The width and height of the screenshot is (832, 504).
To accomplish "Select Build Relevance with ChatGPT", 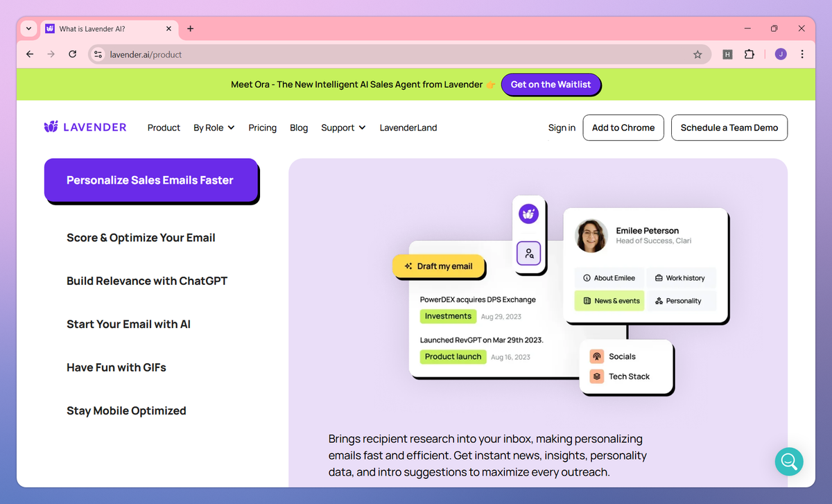I will tap(147, 281).
